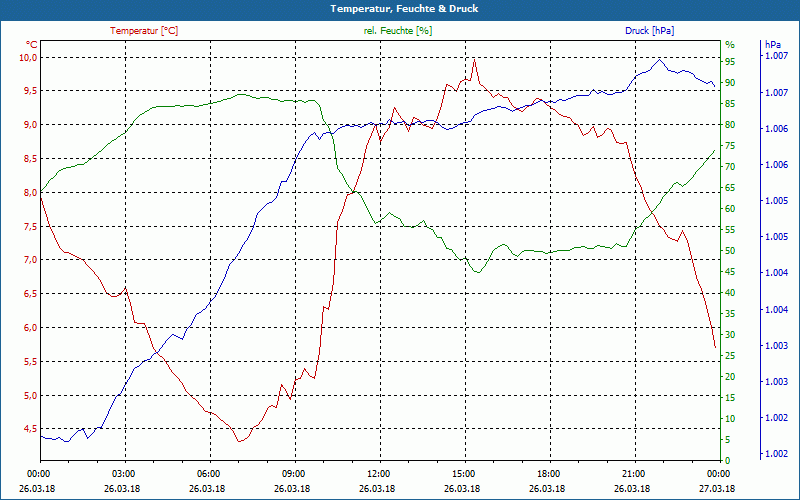Click the '90' humidity axis value
This screenshot has height=500, width=800.
pos(730,83)
